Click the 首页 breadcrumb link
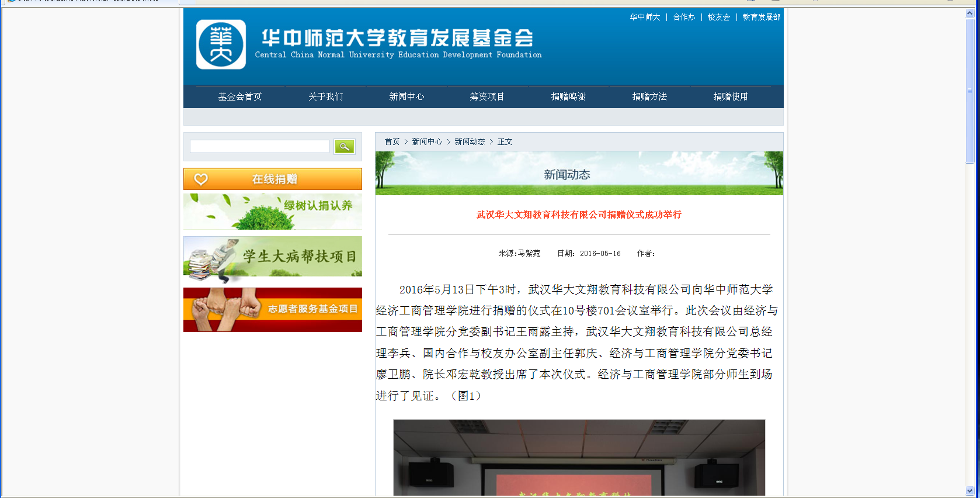The height and width of the screenshot is (498, 980). (392, 142)
